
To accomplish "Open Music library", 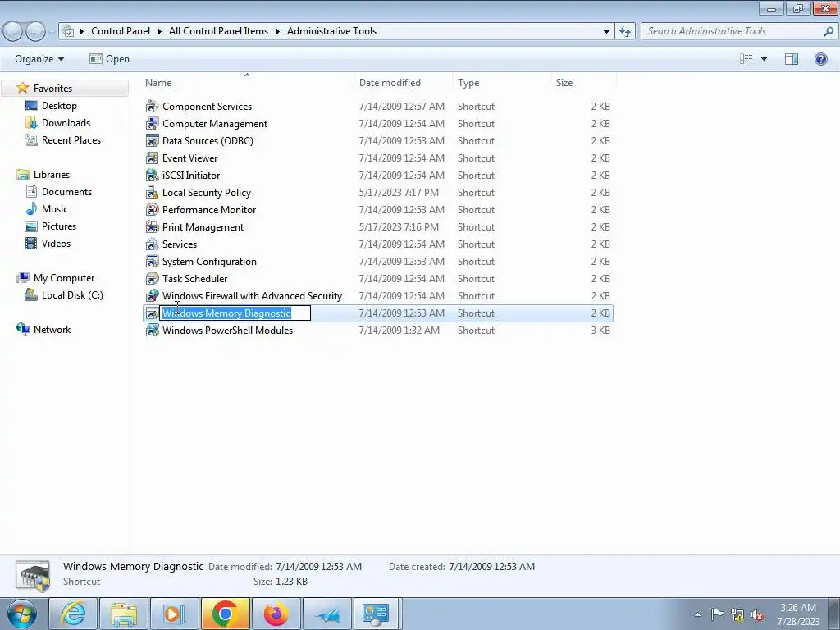I will [55, 209].
